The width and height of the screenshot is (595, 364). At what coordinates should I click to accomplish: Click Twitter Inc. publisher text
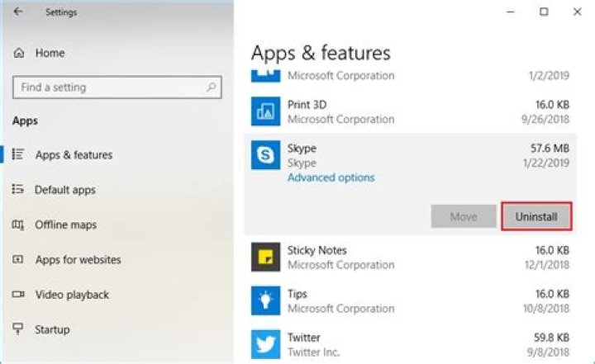(313, 352)
